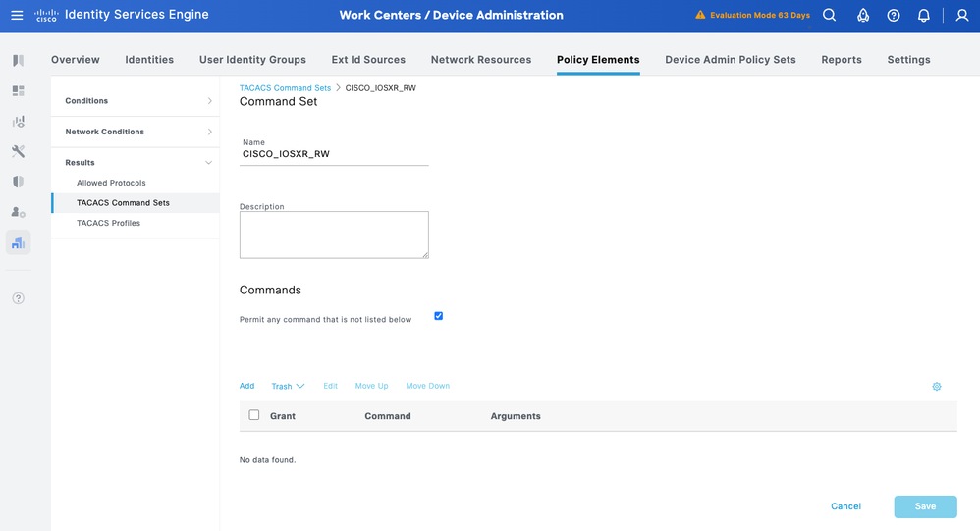Go to the Network Resources tab

coord(481,60)
